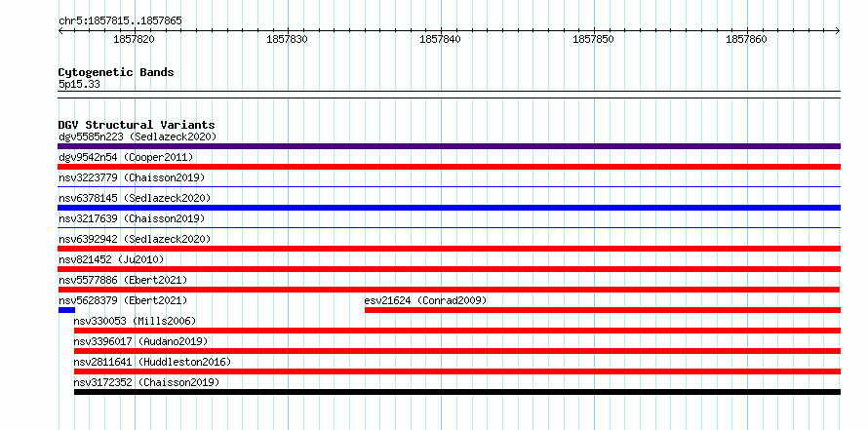This screenshot has height=430, width=868.
Task: Click ruler position 1857860
Action: tap(746, 39)
